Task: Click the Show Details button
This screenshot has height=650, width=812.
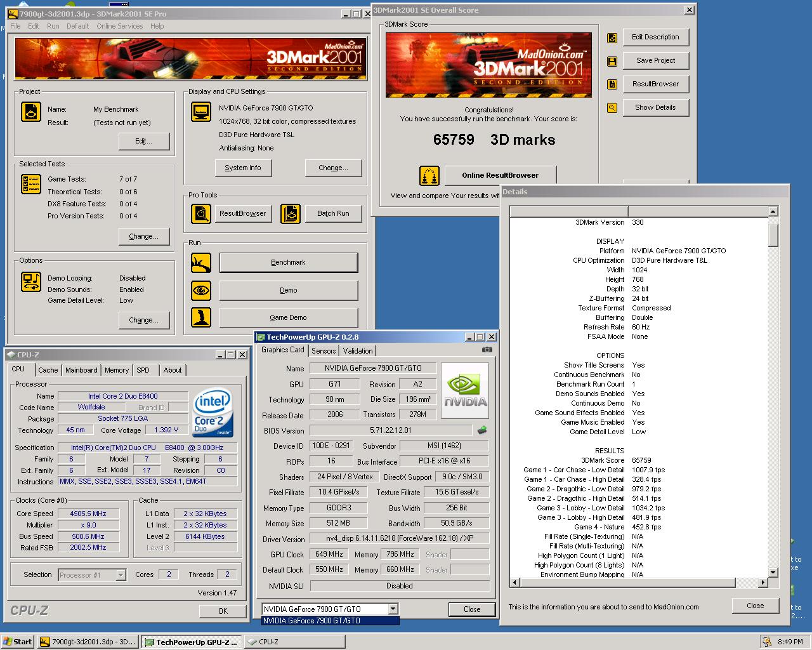Action: click(x=656, y=107)
